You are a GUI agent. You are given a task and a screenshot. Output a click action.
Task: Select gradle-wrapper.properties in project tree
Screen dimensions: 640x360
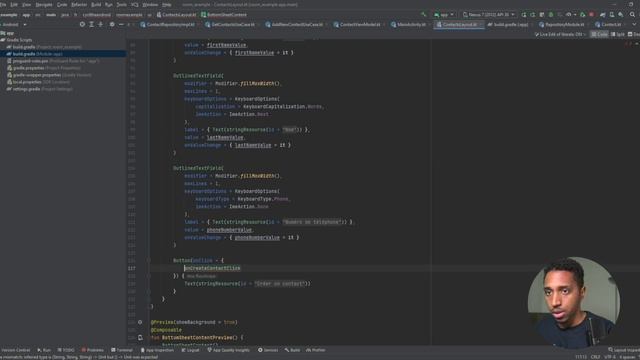point(49,75)
